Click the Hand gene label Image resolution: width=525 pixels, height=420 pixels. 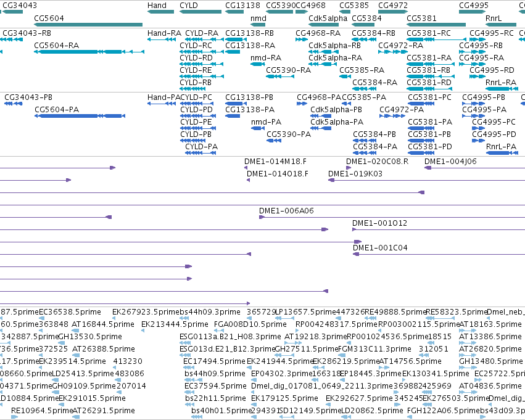(x=157, y=6)
